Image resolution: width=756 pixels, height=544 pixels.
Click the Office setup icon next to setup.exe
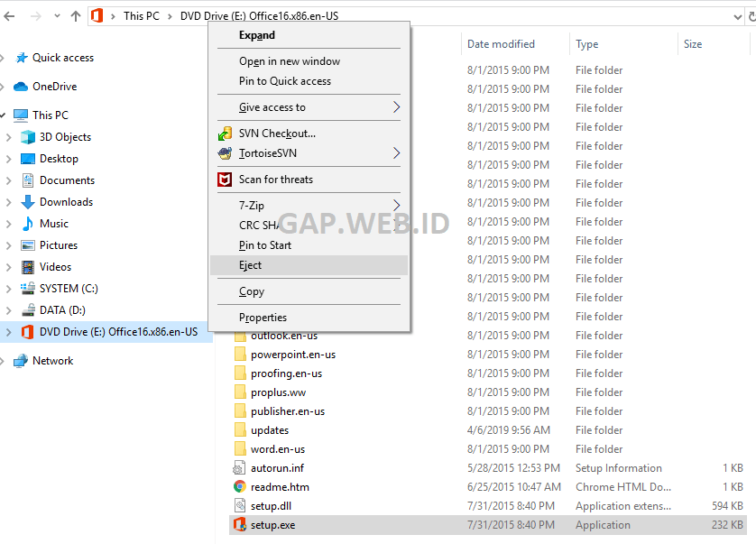pos(240,525)
